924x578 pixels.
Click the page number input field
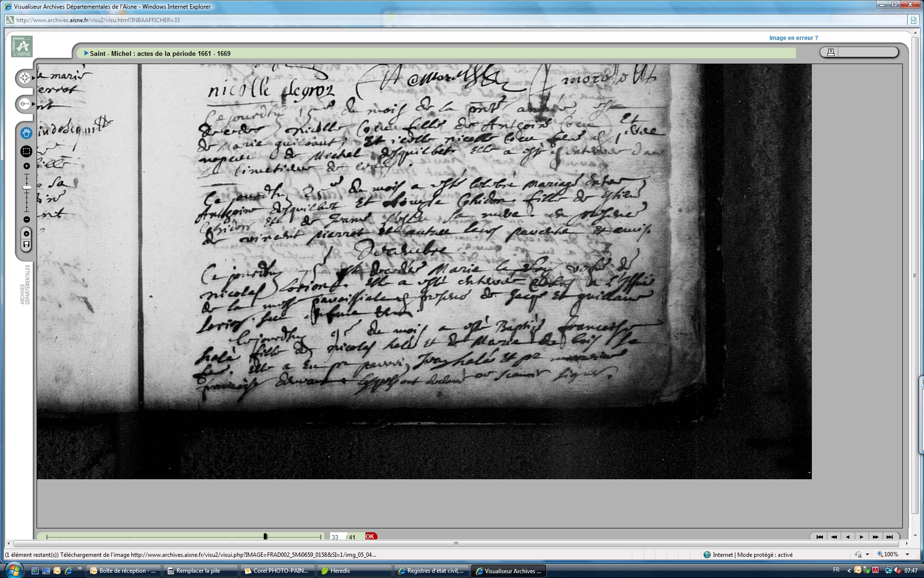(x=336, y=537)
